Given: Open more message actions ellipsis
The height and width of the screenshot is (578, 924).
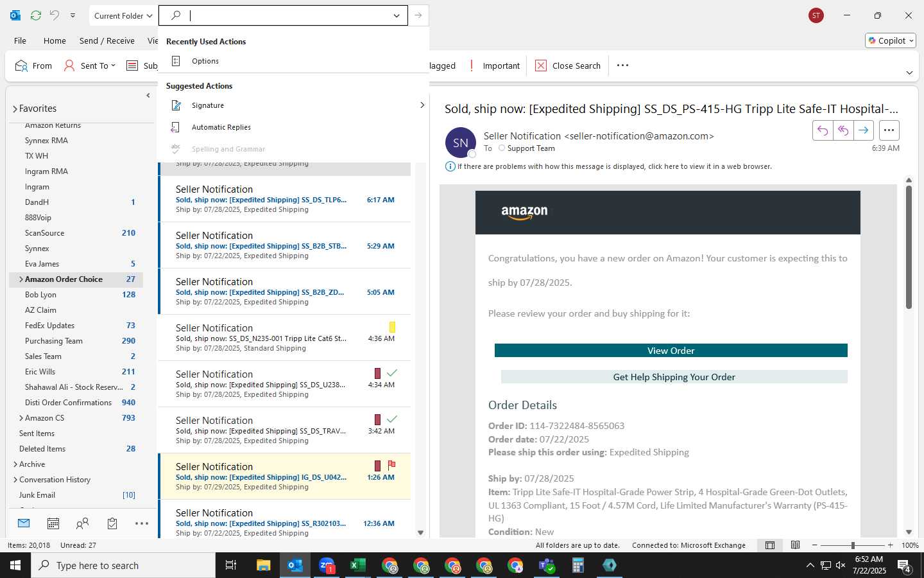Looking at the screenshot, I should (889, 130).
